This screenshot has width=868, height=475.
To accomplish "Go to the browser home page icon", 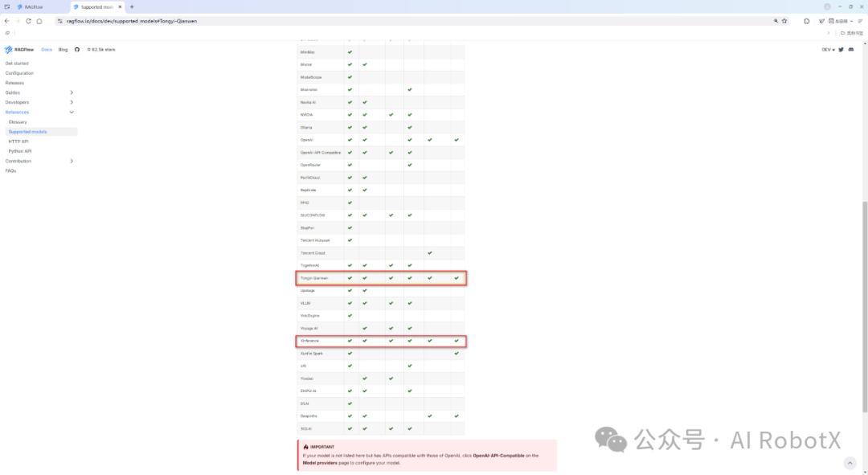I will point(39,21).
